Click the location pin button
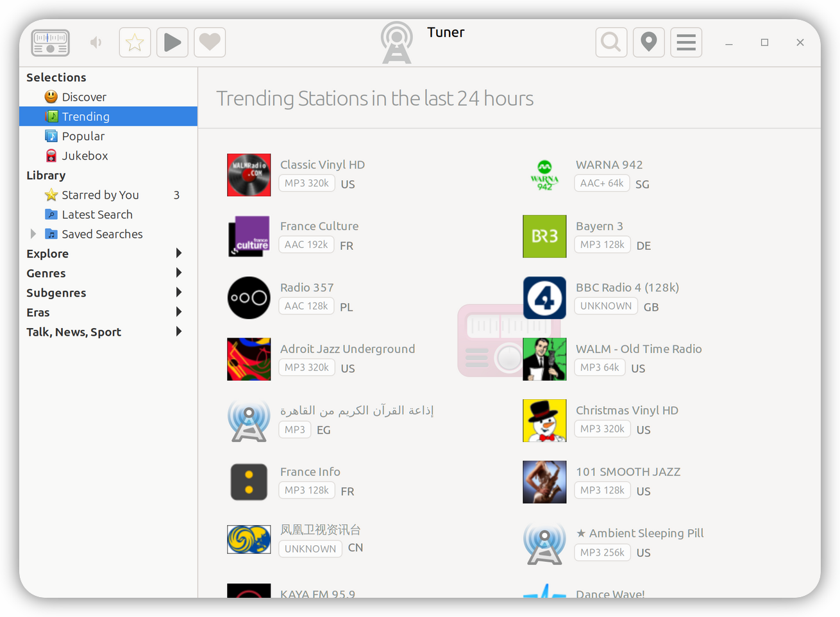Viewport: 840px width, 617px height. [649, 42]
